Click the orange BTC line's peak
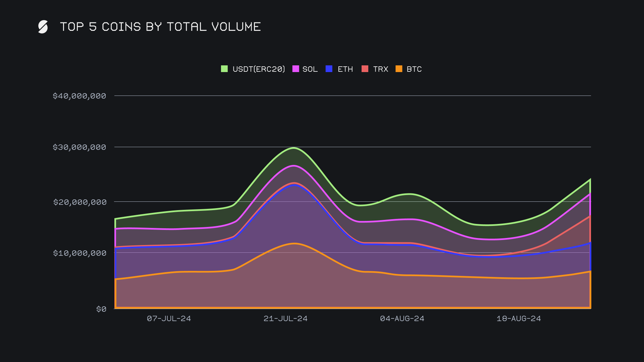The width and height of the screenshot is (644, 362). [x=294, y=244]
